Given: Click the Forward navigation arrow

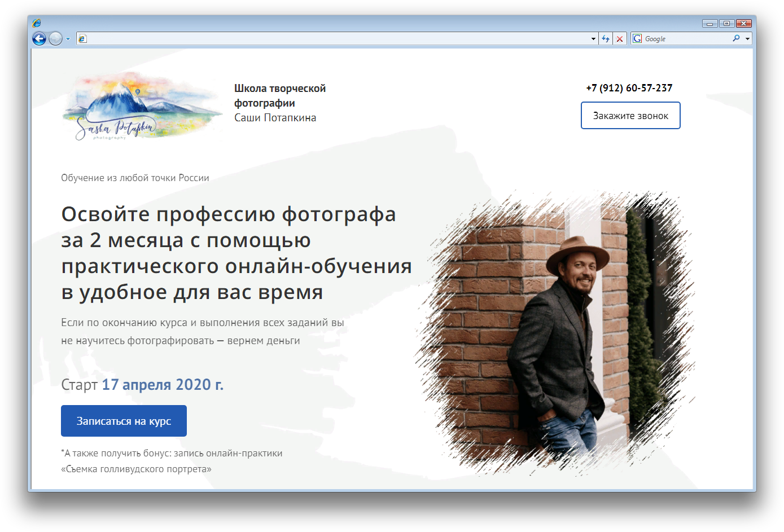Looking at the screenshot, I should pyautogui.click(x=55, y=38).
